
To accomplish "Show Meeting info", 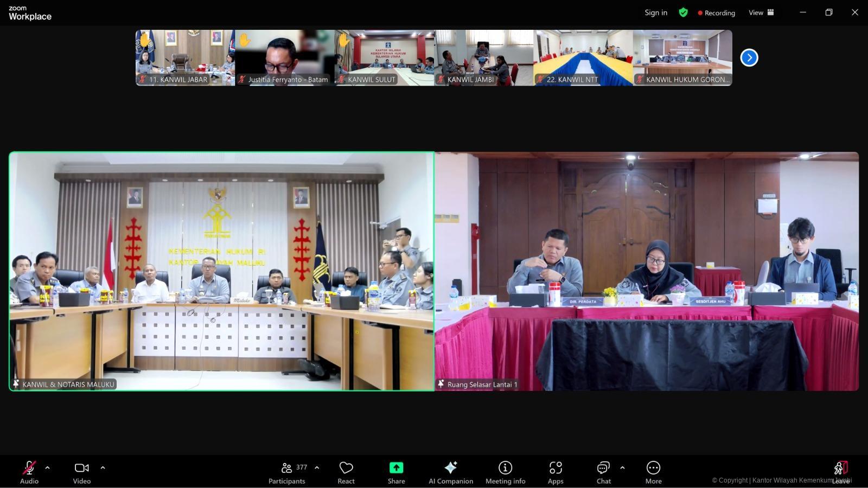I will point(505,472).
